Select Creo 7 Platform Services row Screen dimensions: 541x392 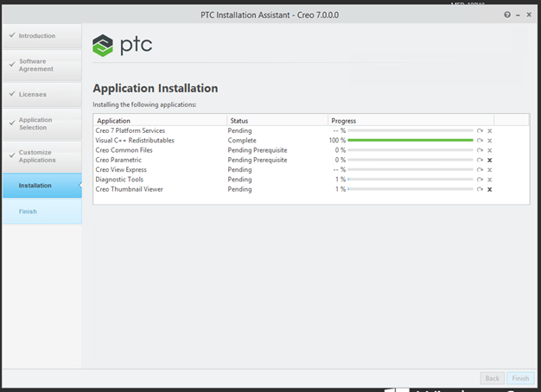click(x=311, y=130)
